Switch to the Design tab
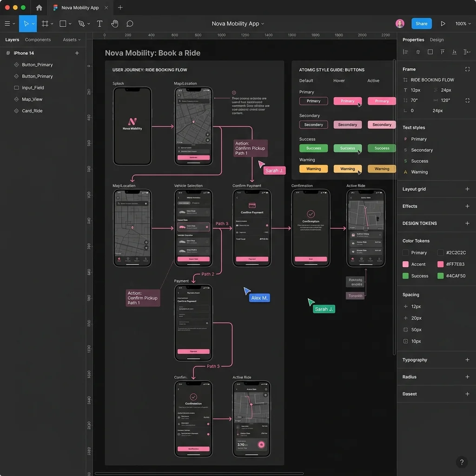The height and width of the screenshot is (476, 476). 436,40
